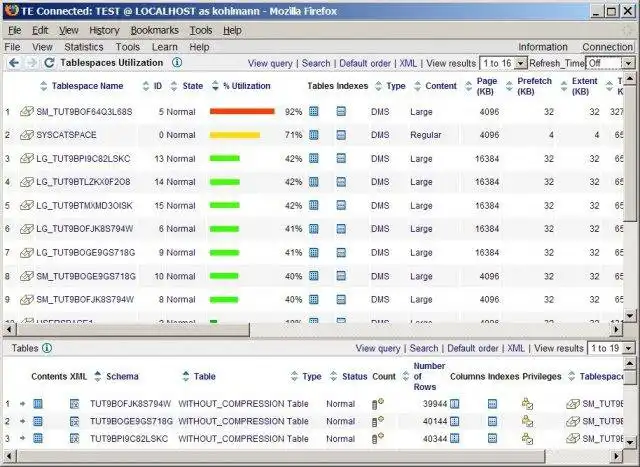Sort by State column arrows
The width and height of the screenshot is (640, 467).
click(174, 86)
